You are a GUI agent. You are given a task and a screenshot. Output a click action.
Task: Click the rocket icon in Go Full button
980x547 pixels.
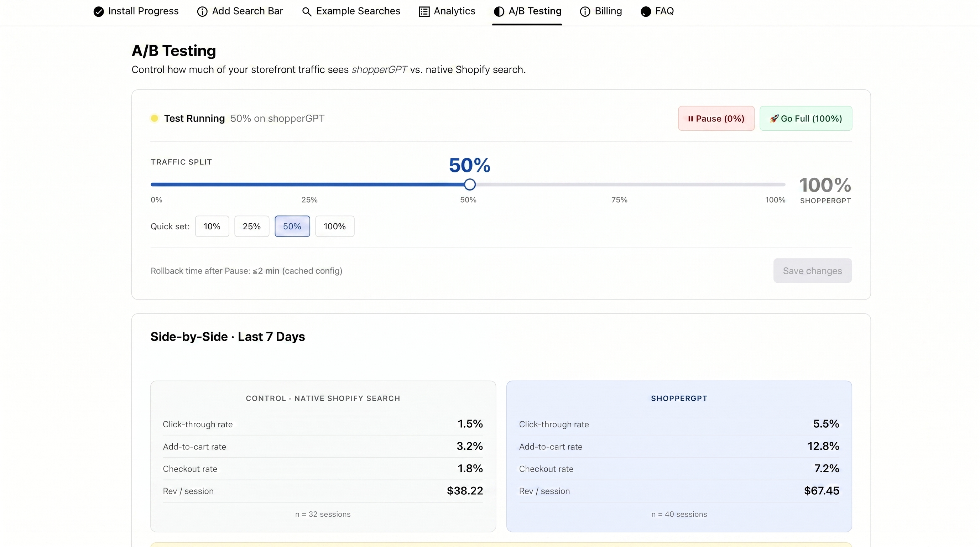(x=774, y=119)
